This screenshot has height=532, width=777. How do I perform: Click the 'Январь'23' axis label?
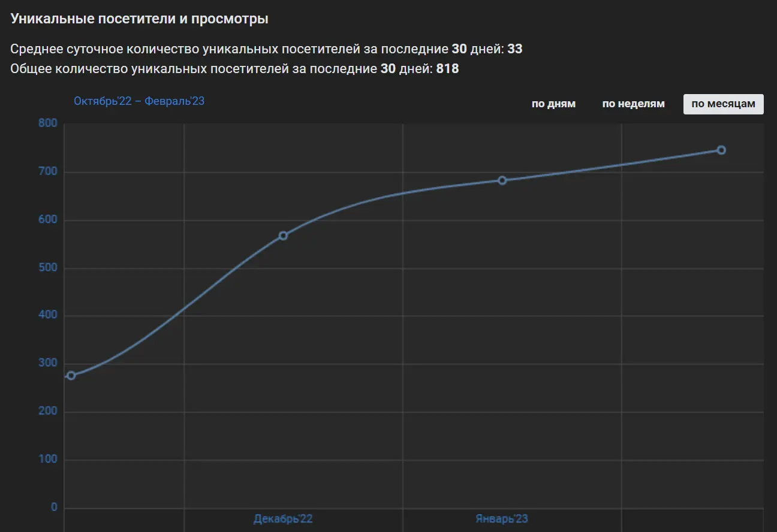point(502,519)
